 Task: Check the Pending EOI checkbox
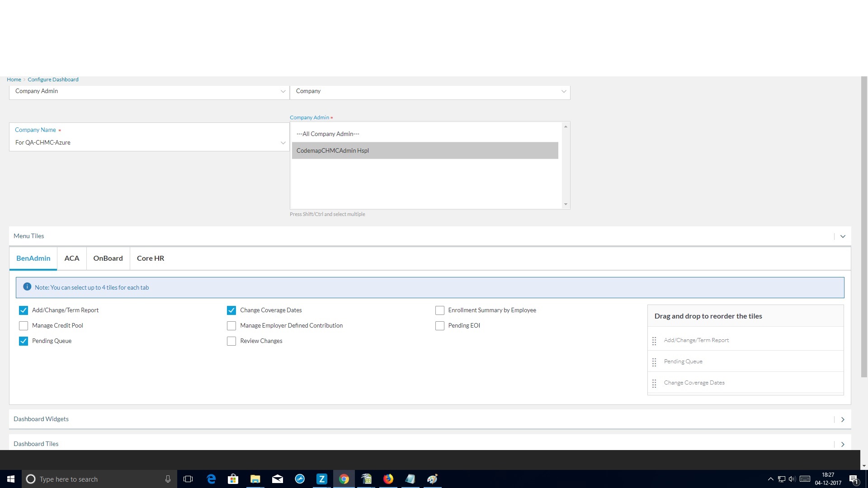439,326
